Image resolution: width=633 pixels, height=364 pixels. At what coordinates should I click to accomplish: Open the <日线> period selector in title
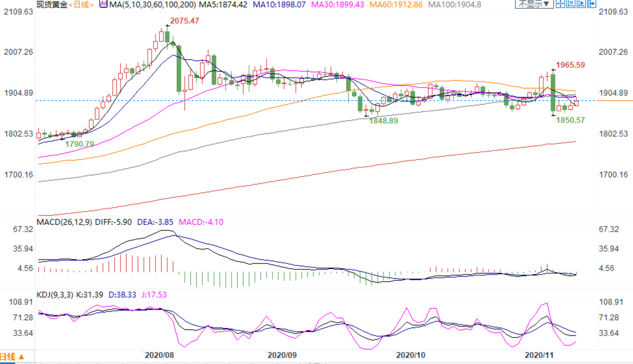pos(81,5)
